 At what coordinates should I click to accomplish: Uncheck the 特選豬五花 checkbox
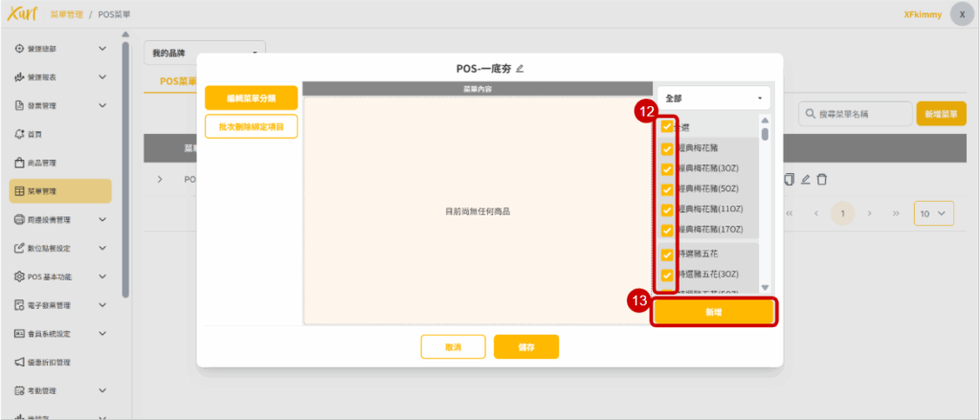pyautogui.click(x=667, y=254)
